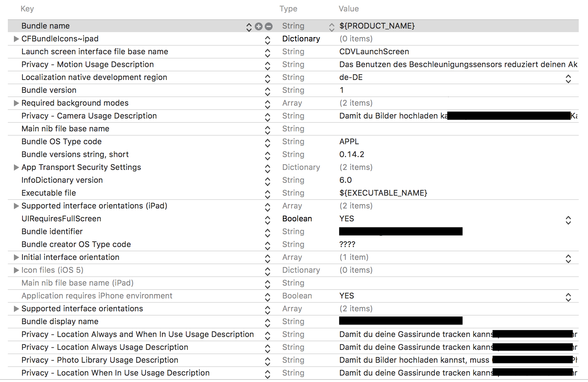The height and width of the screenshot is (382, 588).
Task: Select the Privacy - Motion Usage Description key
Action: pyautogui.click(x=87, y=64)
